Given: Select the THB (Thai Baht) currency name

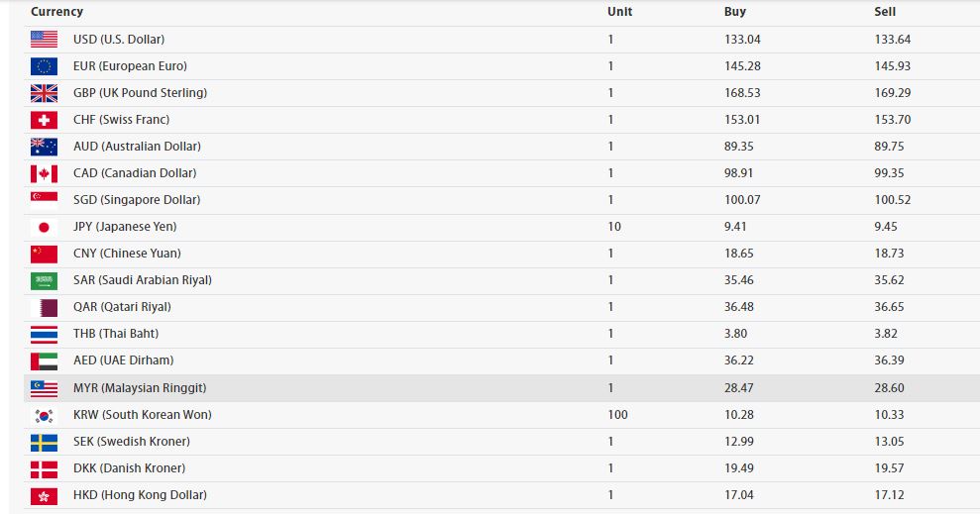Looking at the screenshot, I should (116, 334).
